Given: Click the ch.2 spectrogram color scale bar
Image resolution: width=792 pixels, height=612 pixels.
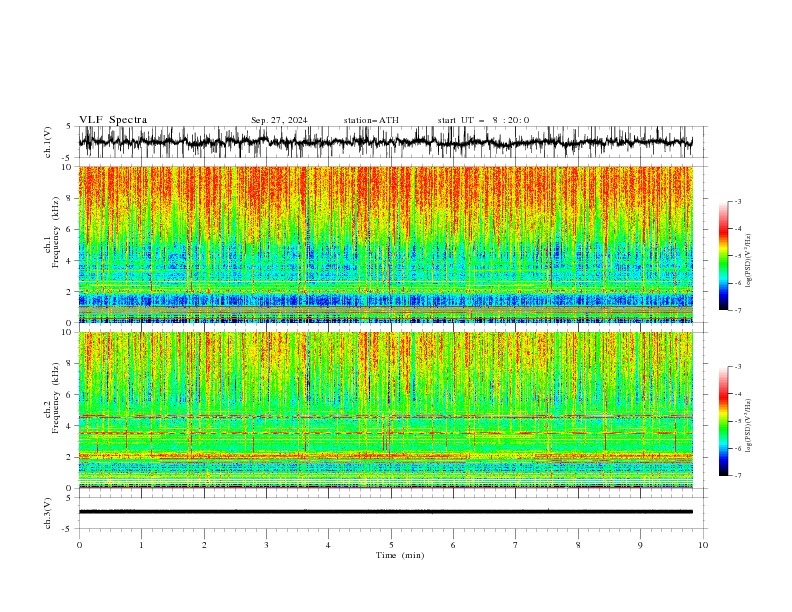Looking at the screenshot, I should 723,421.
